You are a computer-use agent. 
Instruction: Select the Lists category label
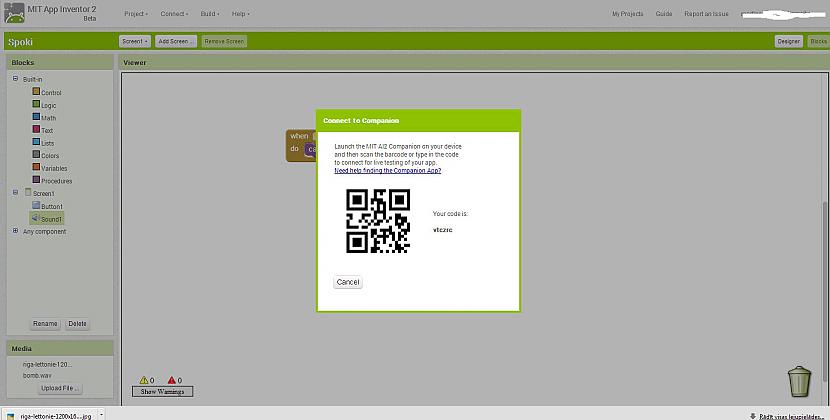48,143
